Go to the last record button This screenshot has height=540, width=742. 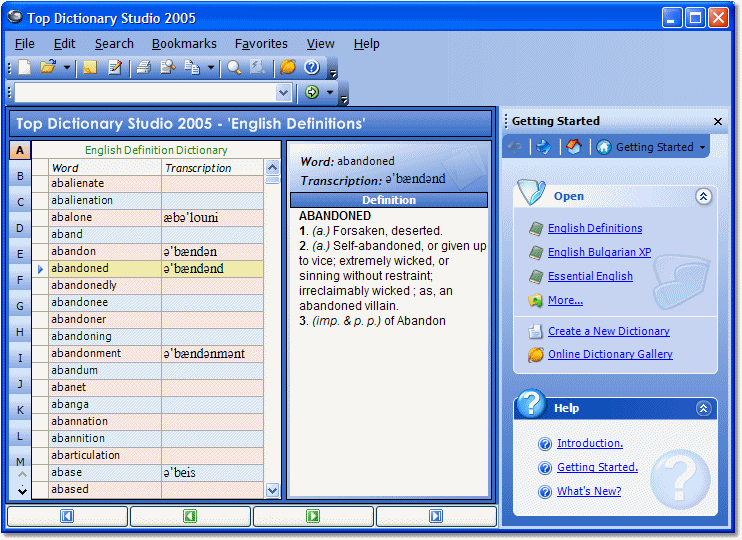(x=436, y=516)
